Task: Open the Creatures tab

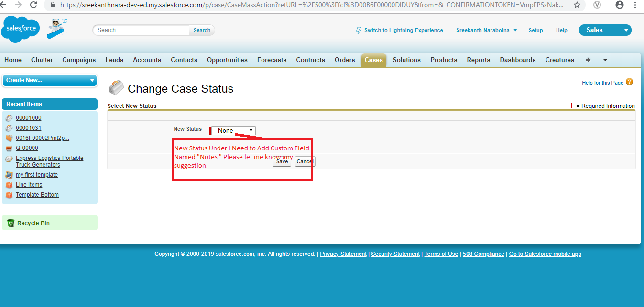Action: [560, 60]
